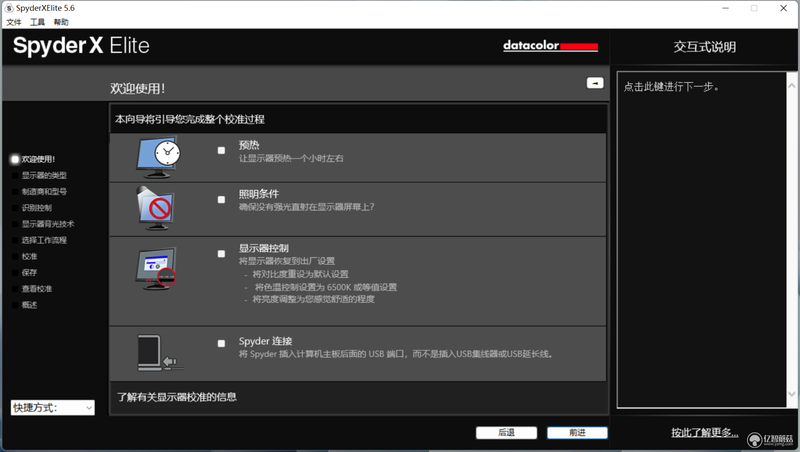Viewport: 800px width, 452px height.
Task: Click the 让显示器预热一个小时左右 description
Action: pos(291,158)
